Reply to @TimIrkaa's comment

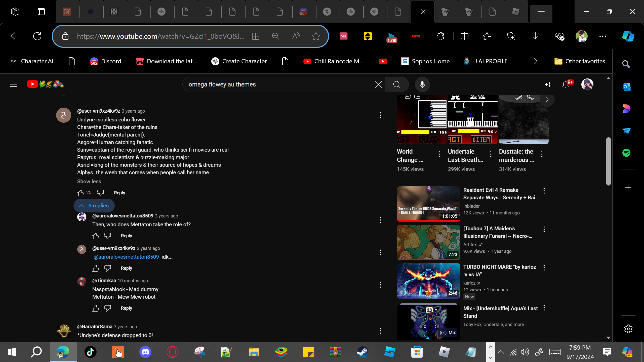(126, 308)
